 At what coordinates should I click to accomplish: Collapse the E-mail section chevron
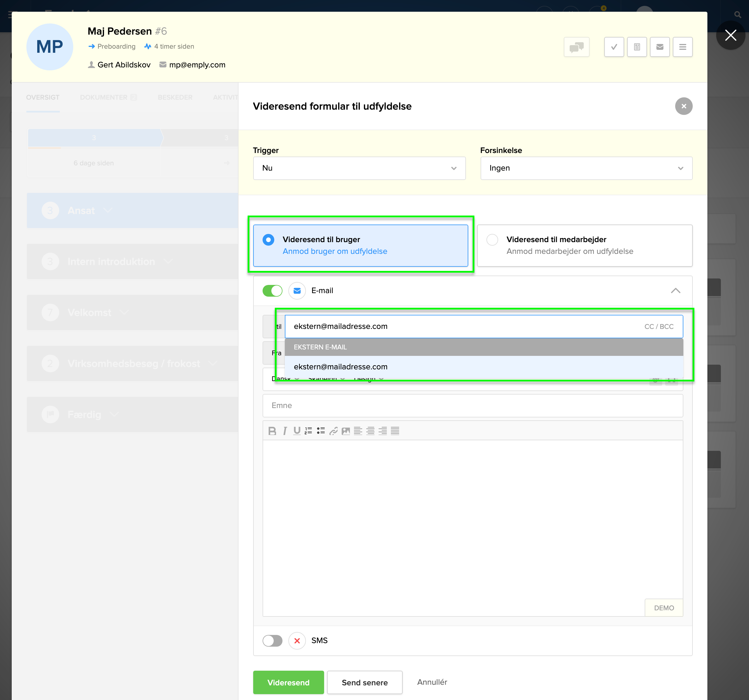tap(675, 290)
